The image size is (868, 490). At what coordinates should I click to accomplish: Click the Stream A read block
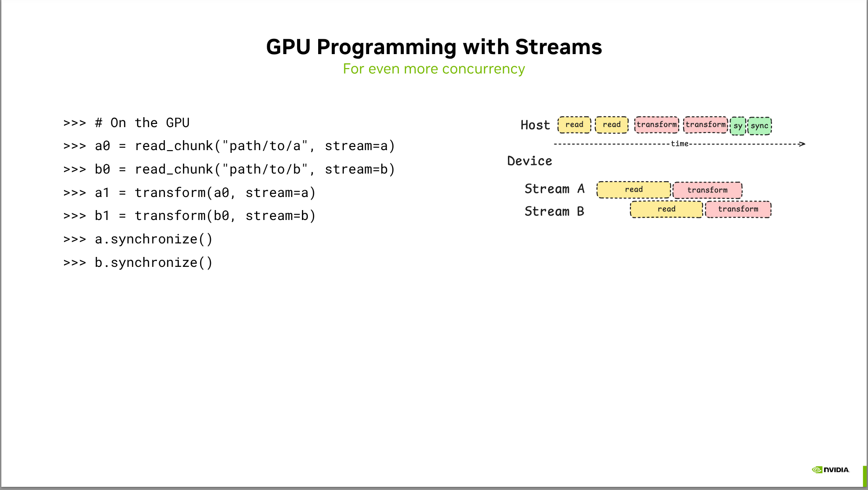pos(634,190)
